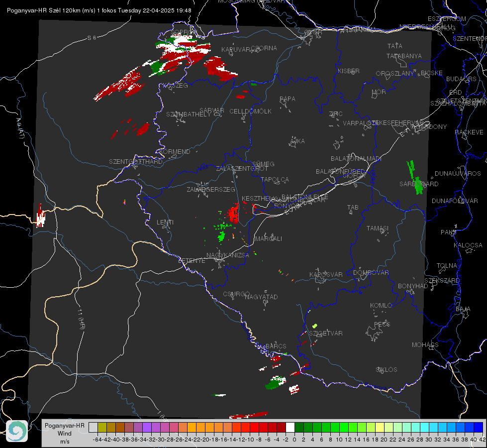Click the 'm/s' unit label in the legend
Viewport: 487px width, 448px height.
pyautogui.click(x=65, y=442)
